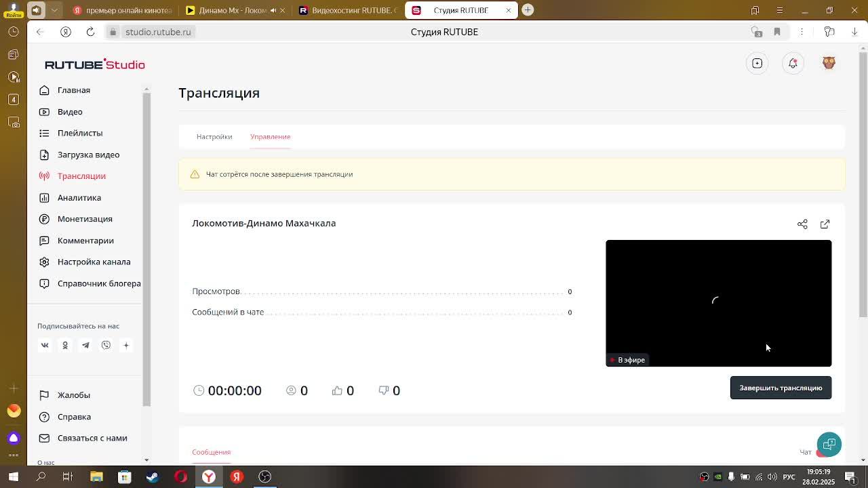
Task: Open browser downloads icon
Action: point(854,32)
